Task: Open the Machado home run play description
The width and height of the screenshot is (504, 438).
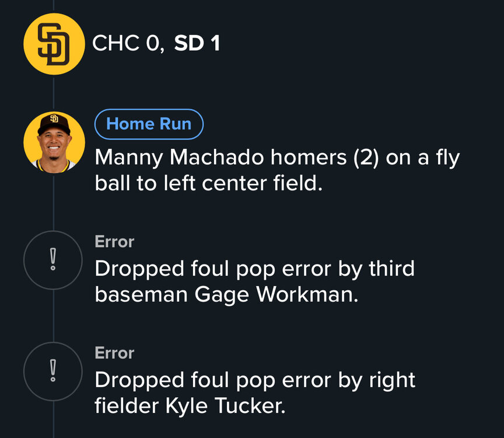Action: point(276,171)
